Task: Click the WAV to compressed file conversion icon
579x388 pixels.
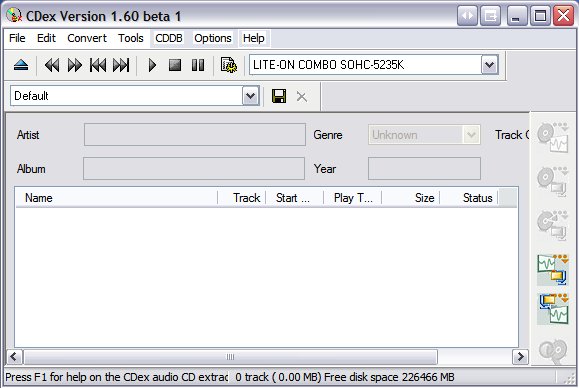Action: click(552, 269)
